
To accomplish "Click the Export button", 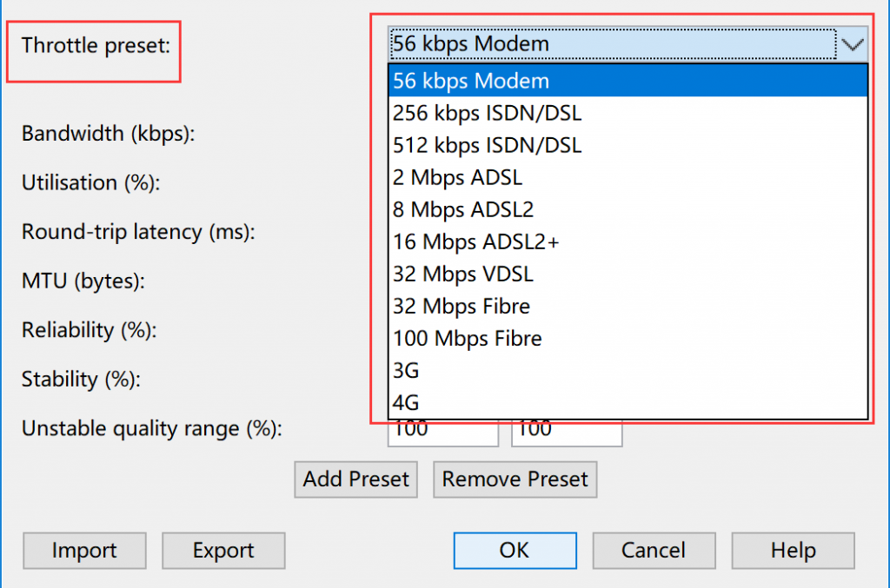I will click(223, 551).
